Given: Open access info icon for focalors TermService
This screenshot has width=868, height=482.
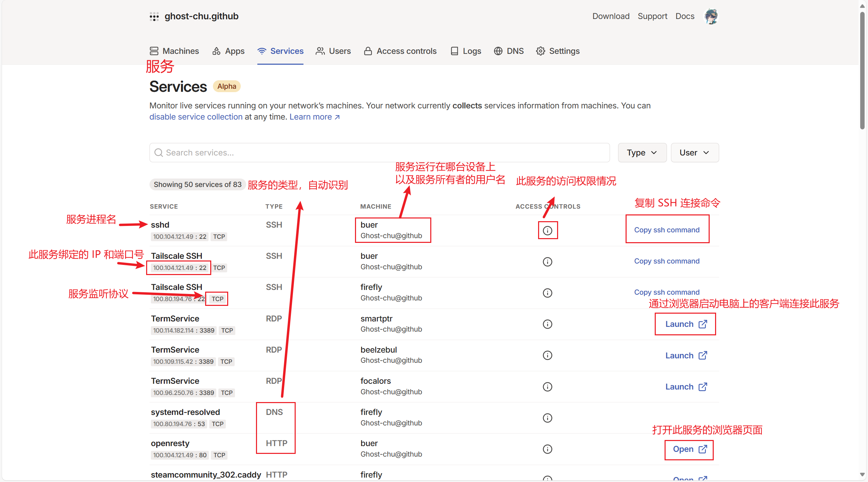Looking at the screenshot, I should (x=547, y=387).
